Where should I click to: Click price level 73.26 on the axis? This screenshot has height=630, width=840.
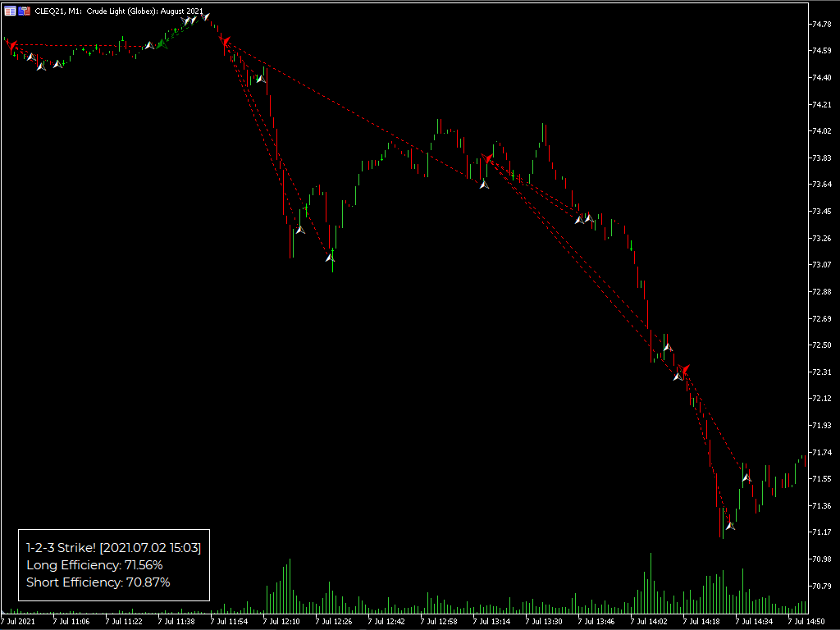click(x=822, y=239)
